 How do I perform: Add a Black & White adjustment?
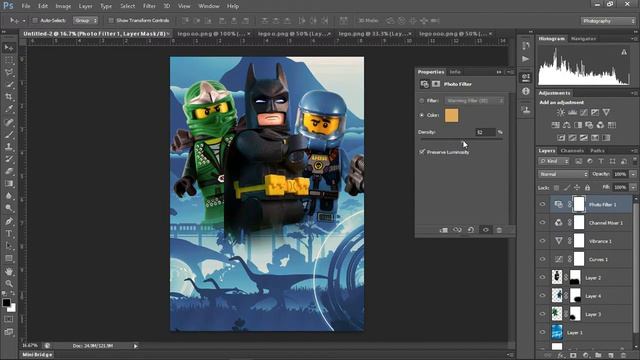(x=578, y=125)
